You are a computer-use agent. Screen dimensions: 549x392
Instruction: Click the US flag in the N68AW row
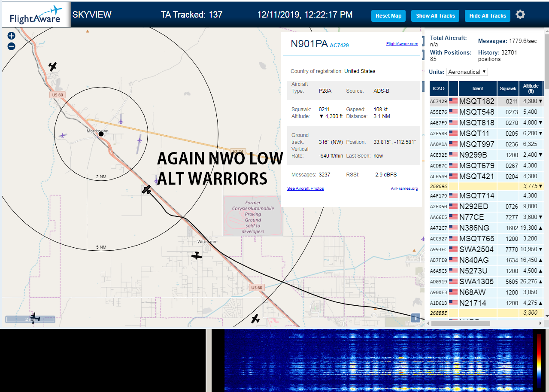pyautogui.click(x=453, y=292)
